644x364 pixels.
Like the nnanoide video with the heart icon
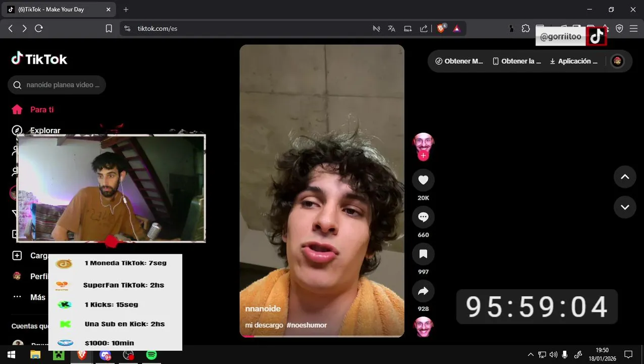(x=423, y=180)
